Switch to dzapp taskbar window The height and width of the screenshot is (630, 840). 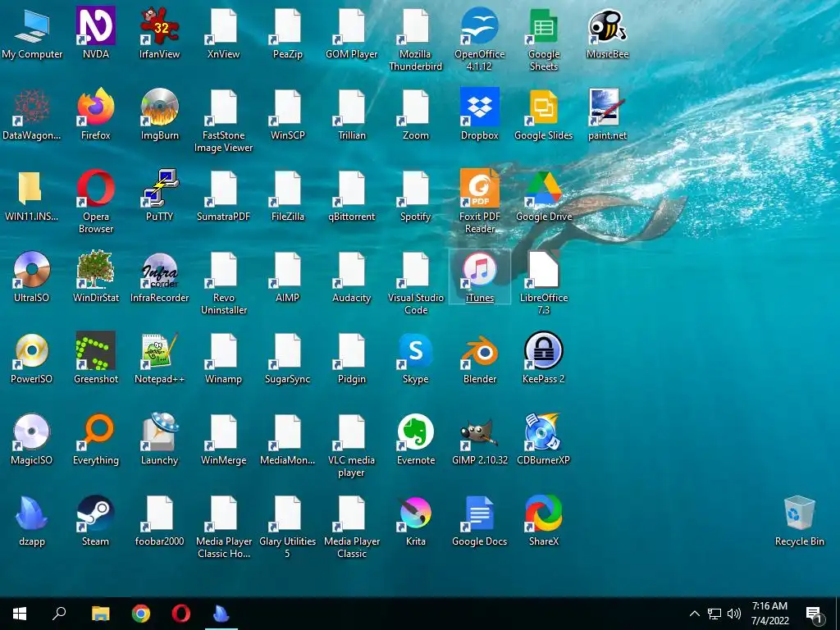[221, 614]
